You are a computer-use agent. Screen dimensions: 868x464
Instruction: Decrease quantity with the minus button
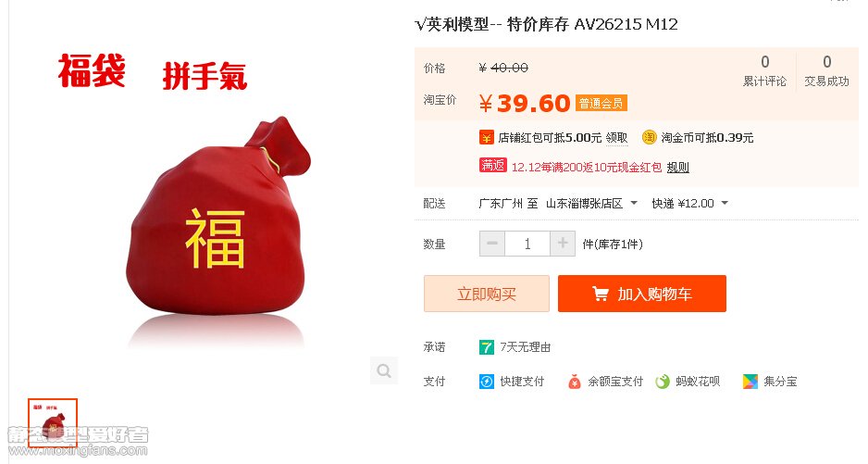[492, 244]
